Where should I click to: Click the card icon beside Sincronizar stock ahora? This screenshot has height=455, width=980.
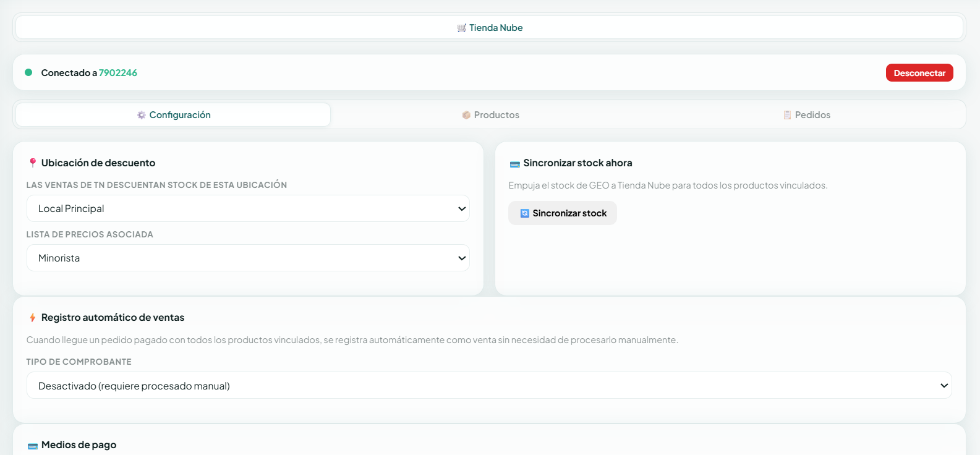514,164
